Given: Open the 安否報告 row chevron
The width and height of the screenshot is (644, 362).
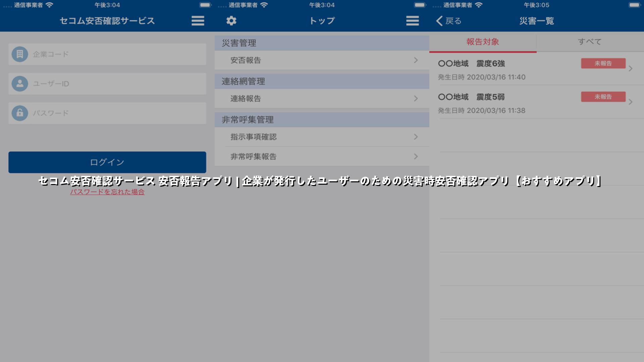Looking at the screenshot, I should coord(416,60).
